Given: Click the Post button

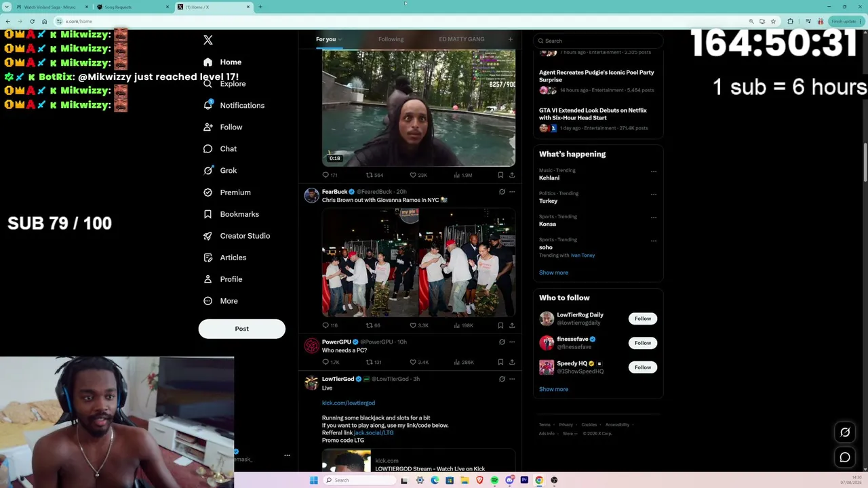Looking at the screenshot, I should 242,329.
